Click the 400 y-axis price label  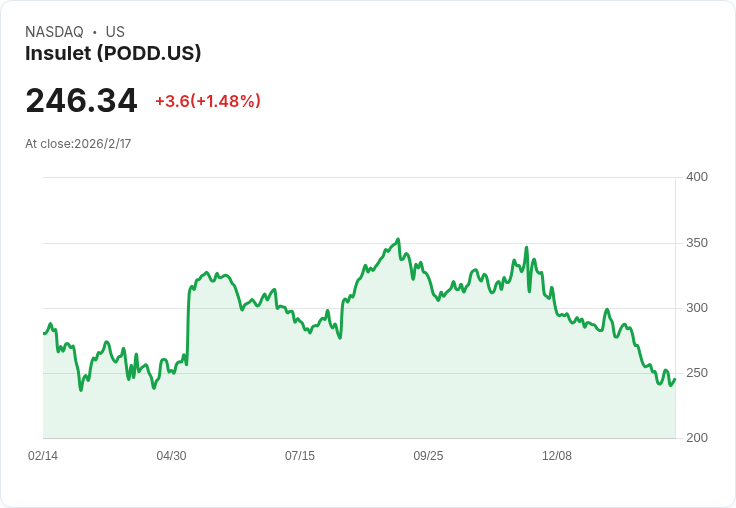[696, 177]
